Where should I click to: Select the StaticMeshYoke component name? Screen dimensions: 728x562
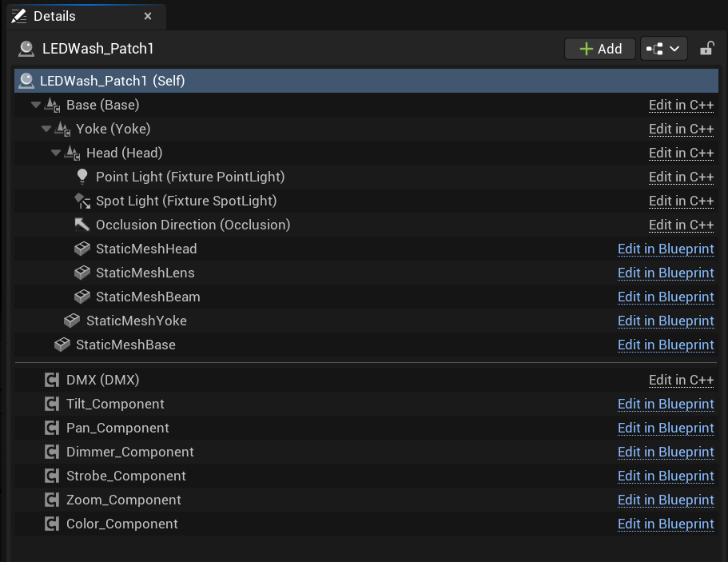click(x=137, y=321)
